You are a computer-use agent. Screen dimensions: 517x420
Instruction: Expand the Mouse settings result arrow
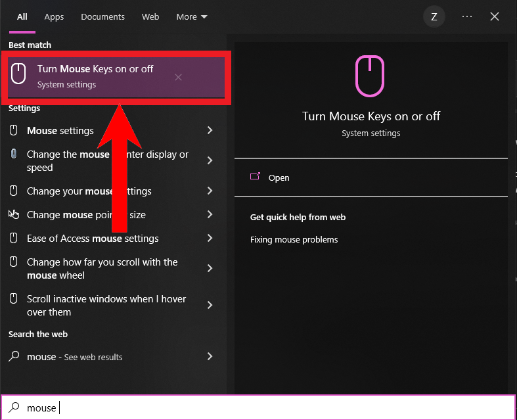210,131
